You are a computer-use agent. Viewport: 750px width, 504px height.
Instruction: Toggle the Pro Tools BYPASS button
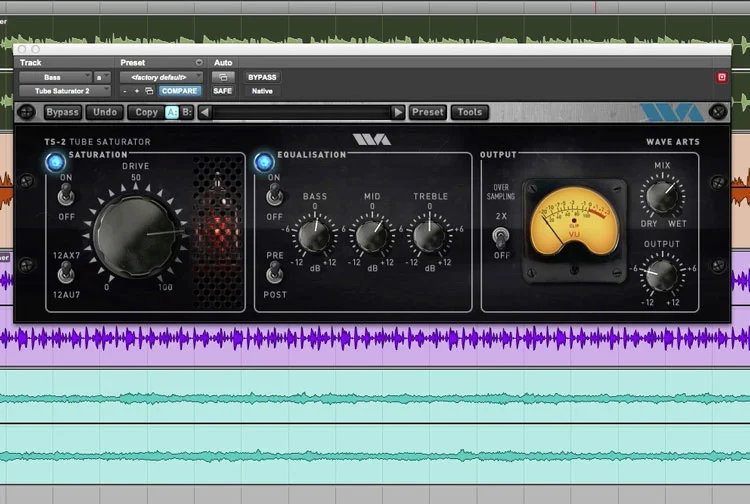pos(262,77)
